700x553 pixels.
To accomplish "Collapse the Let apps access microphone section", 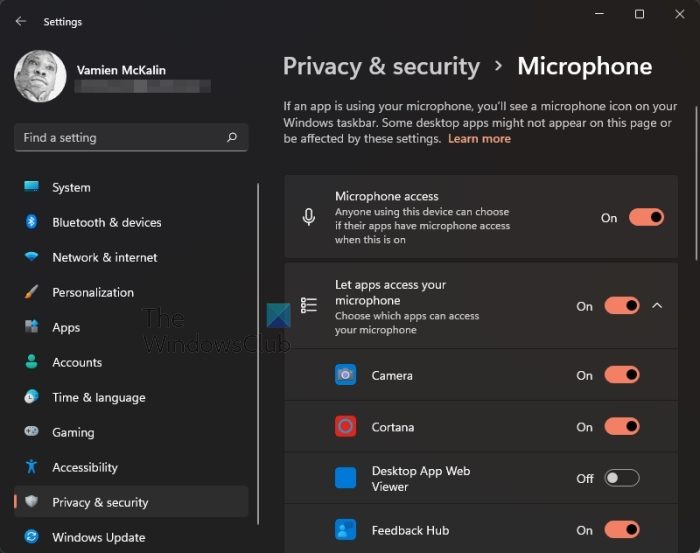I will [657, 306].
